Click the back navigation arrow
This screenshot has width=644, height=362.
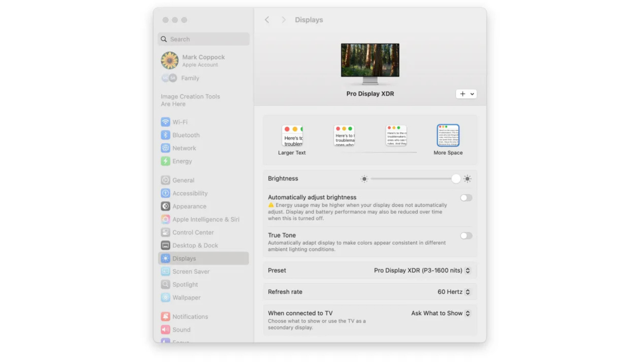[x=267, y=20]
